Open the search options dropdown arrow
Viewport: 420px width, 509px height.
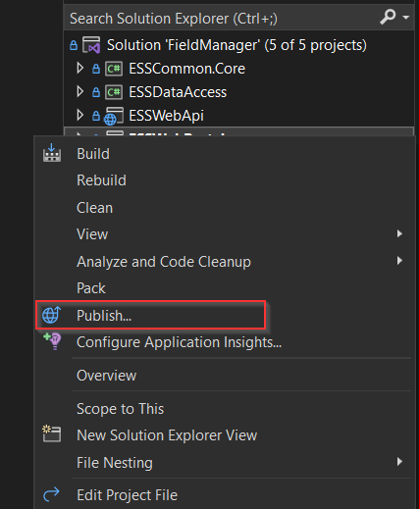tap(406, 18)
